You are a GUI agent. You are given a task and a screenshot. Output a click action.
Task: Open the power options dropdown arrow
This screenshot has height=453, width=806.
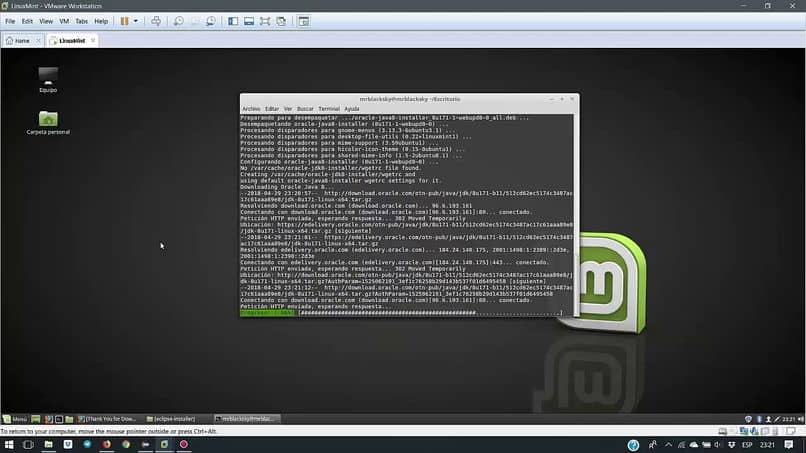click(136, 21)
